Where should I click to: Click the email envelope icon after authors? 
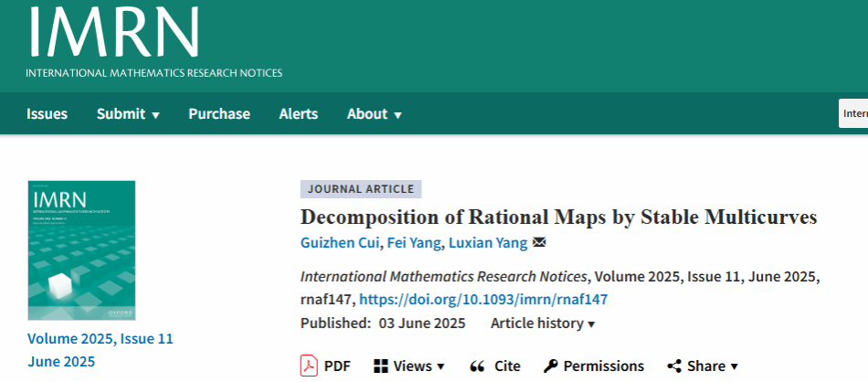(x=539, y=242)
